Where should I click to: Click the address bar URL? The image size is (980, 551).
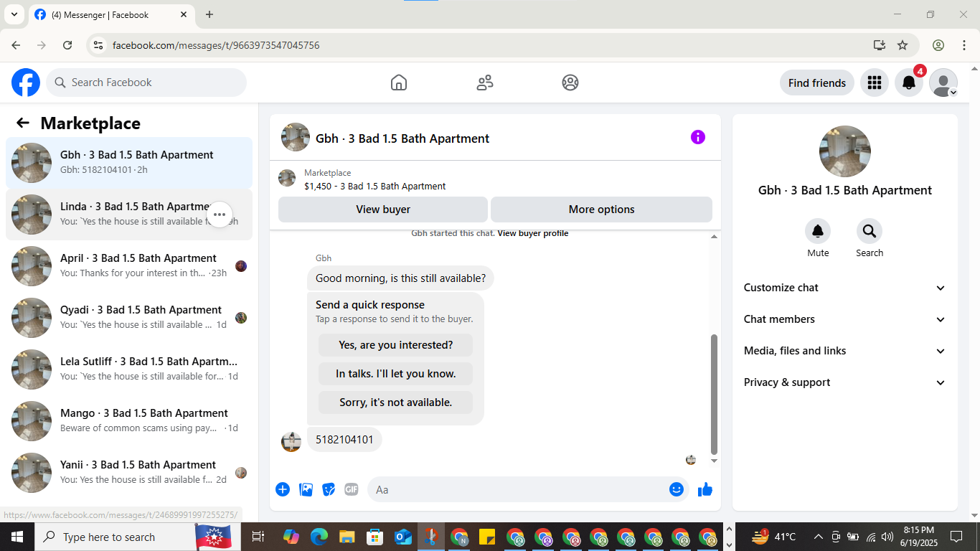216,45
